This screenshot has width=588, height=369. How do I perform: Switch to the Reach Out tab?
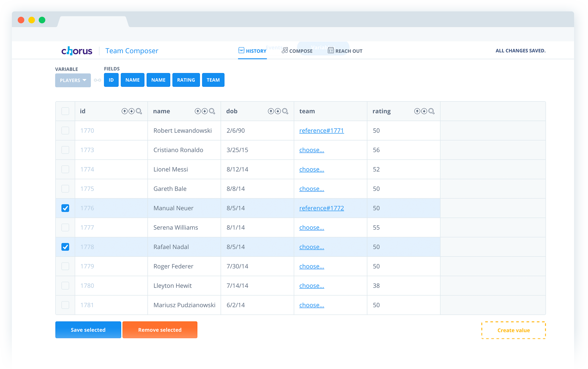[345, 51]
